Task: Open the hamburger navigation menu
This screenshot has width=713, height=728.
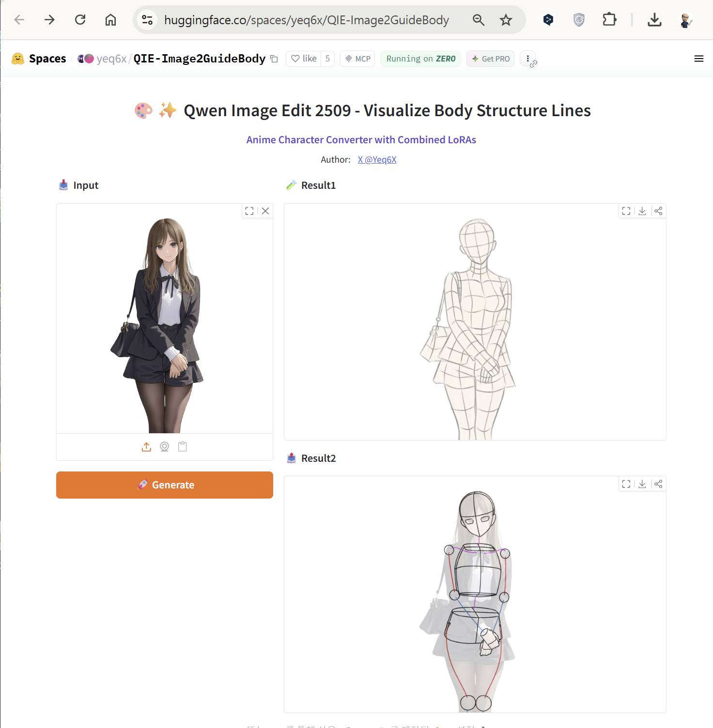Action: [698, 59]
